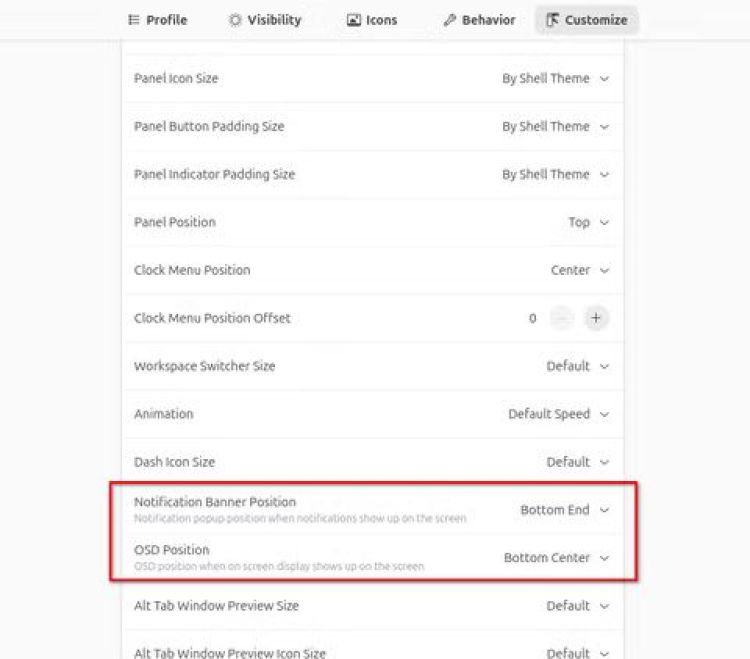750x659 pixels.
Task: Open the Animation Default Speed dropdown
Action: click(558, 414)
